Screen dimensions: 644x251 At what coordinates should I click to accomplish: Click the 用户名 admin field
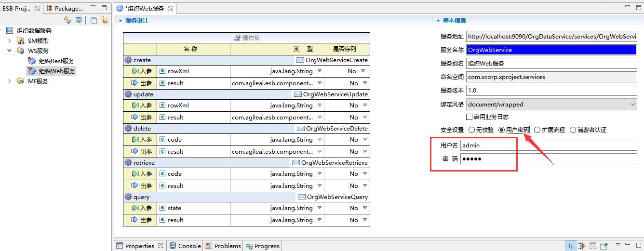pyautogui.click(x=549, y=145)
